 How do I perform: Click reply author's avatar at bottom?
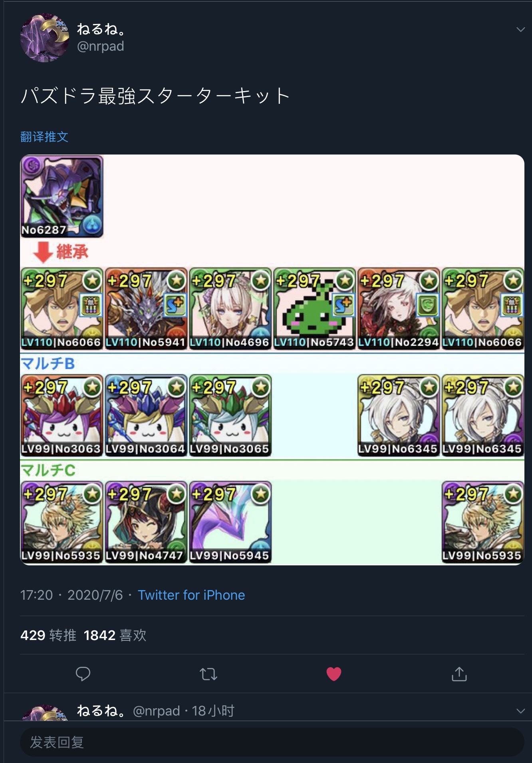tap(45, 713)
